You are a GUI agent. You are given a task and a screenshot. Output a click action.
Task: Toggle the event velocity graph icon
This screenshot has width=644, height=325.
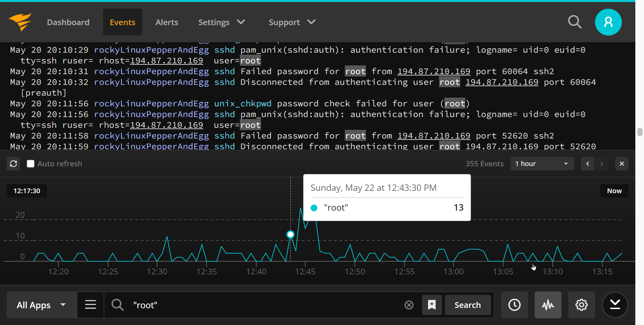pos(548,305)
